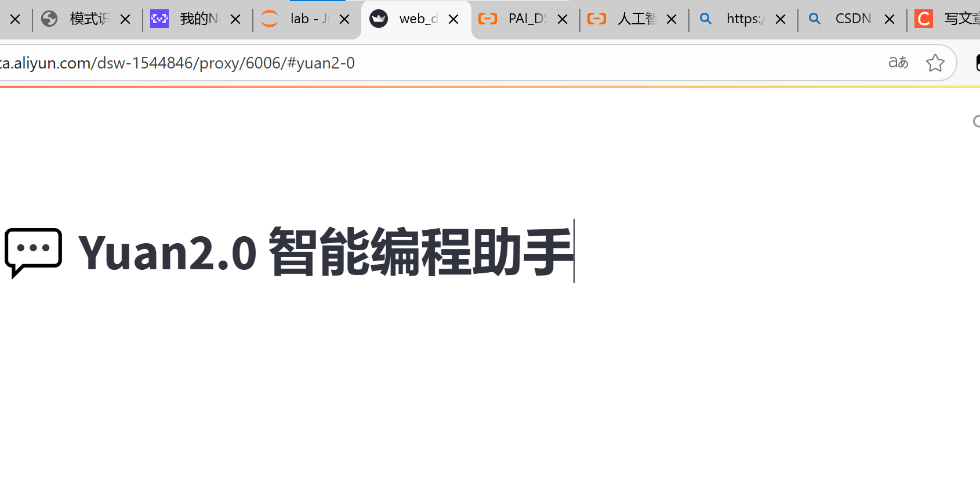Screen dimensions: 980x502
Task: Close the https:/ tab
Action: click(781, 20)
